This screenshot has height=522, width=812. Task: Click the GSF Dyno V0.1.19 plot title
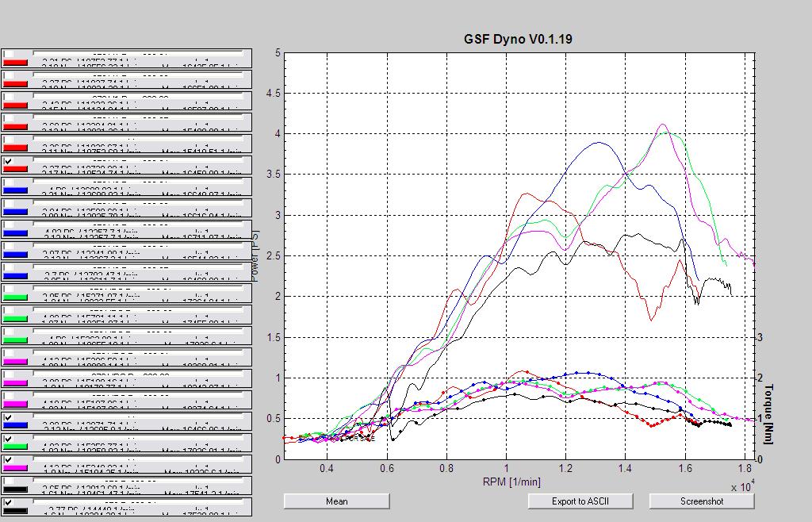tap(518, 39)
